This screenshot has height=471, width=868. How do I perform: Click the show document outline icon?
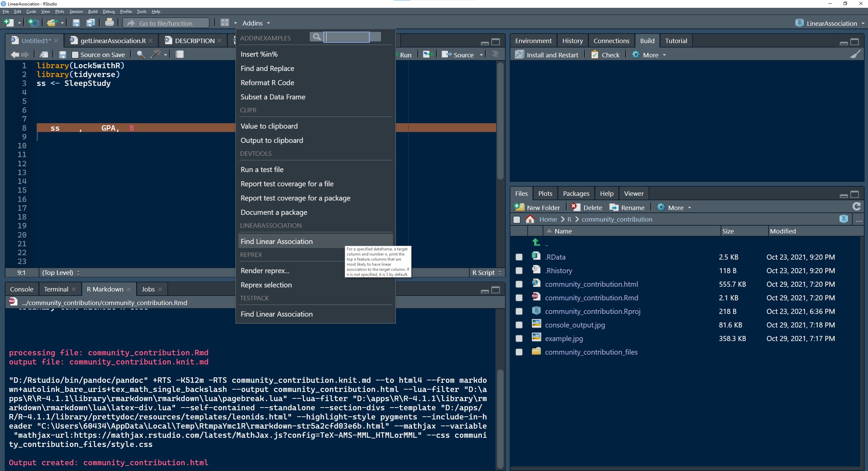coord(495,54)
